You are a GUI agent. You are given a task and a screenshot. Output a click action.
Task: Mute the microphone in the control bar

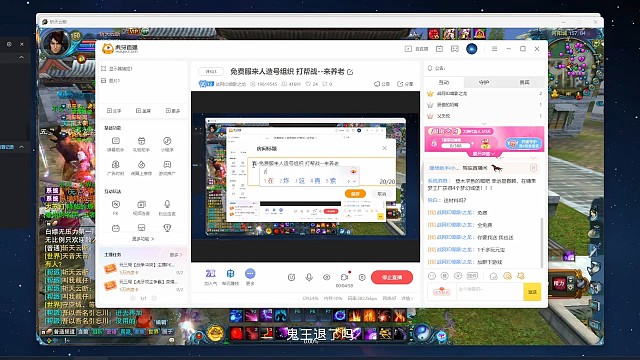(309, 277)
